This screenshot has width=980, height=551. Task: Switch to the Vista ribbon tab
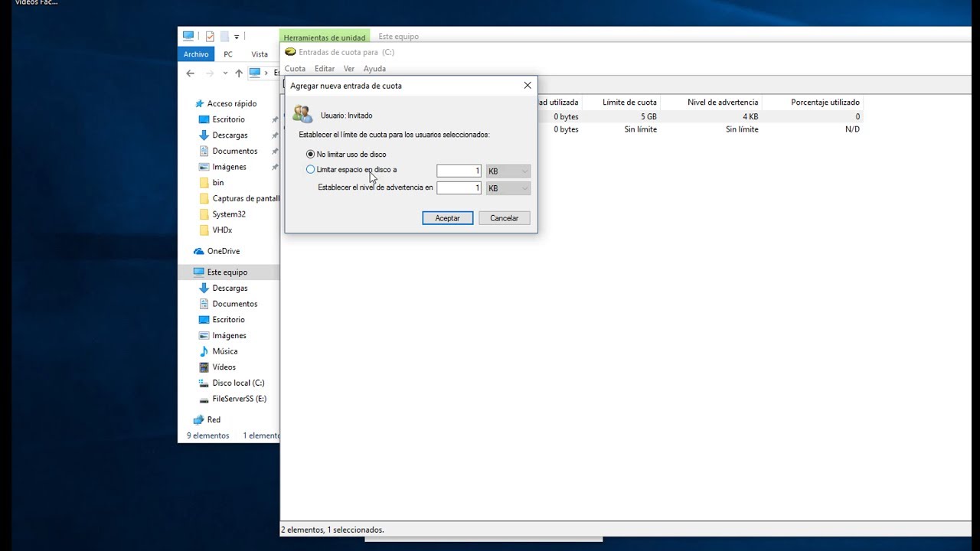tap(260, 54)
